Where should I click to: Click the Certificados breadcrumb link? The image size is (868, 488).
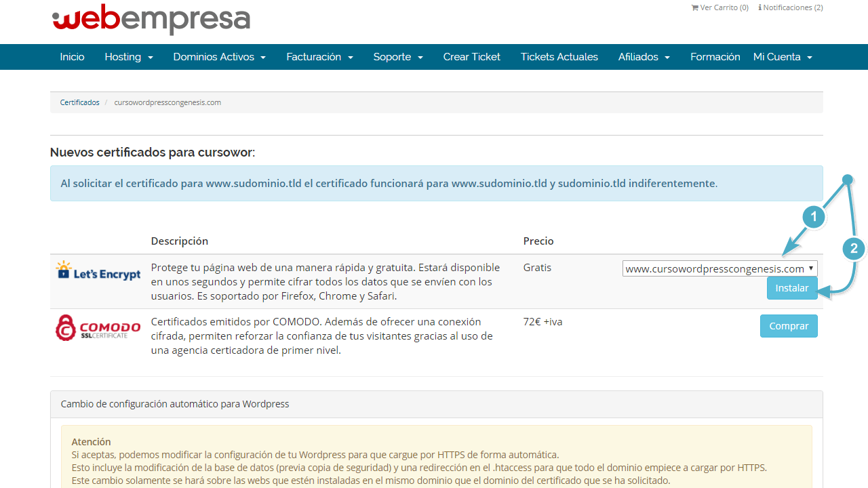point(79,102)
